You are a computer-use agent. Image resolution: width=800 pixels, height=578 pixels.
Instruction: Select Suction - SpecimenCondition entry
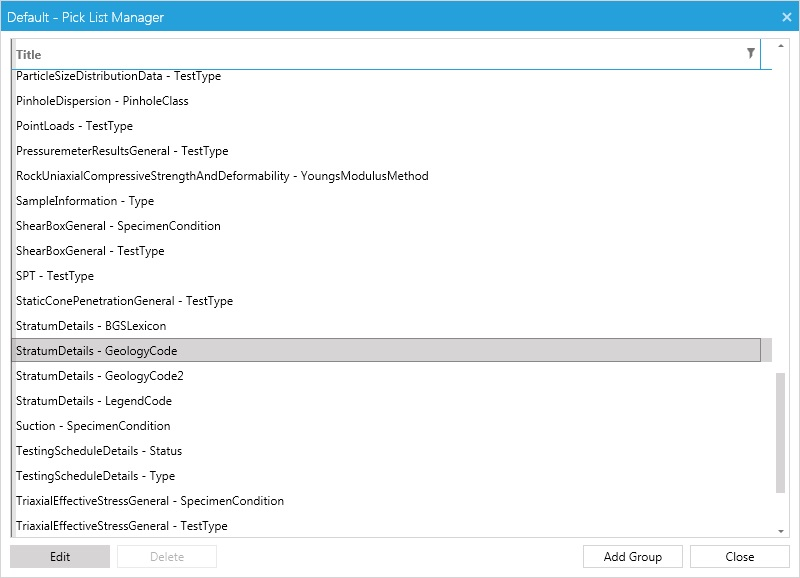386,425
